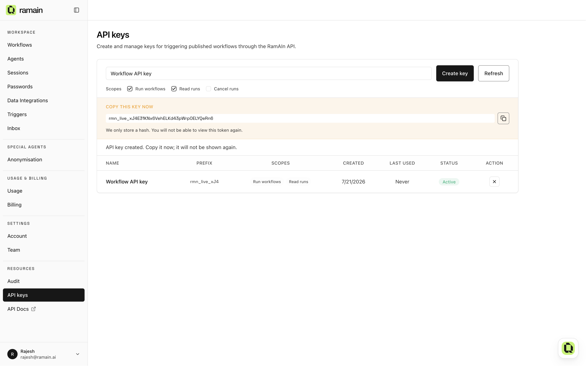The image size is (588, 368).
Task: Open Billing settings
Action: tap(44, 205)
